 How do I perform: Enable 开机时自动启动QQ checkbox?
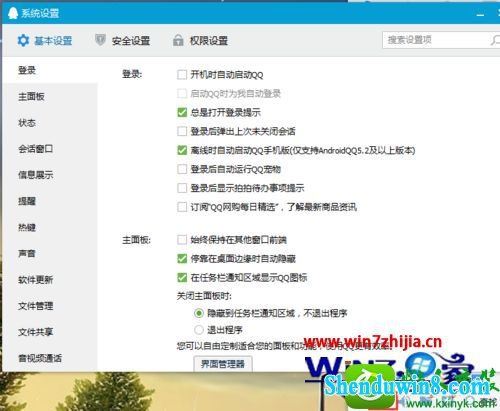click(182, 75)
